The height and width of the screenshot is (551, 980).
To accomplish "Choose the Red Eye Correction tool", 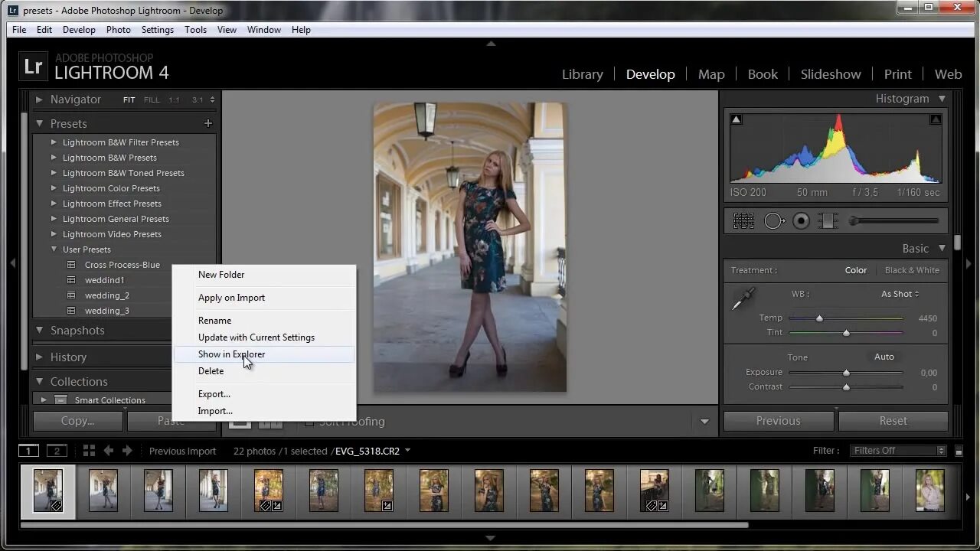I will click(801, 221).
